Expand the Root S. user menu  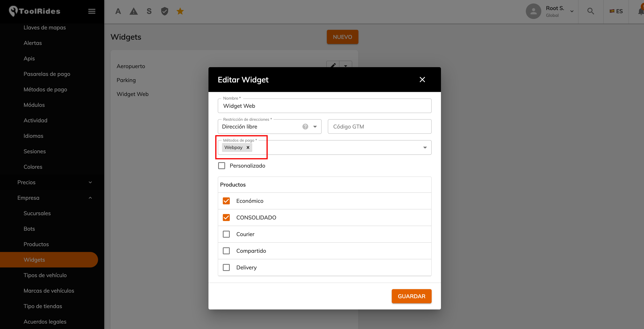pyautogui.click(x=572, y=11)
